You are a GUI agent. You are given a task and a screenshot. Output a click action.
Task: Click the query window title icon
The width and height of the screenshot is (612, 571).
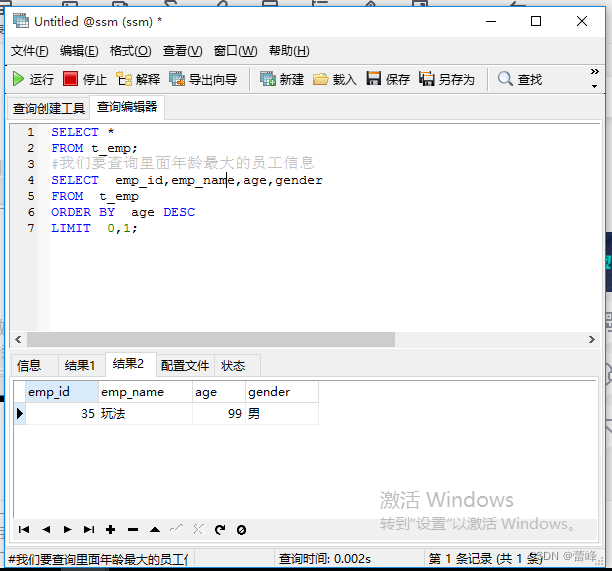(21, 21)
